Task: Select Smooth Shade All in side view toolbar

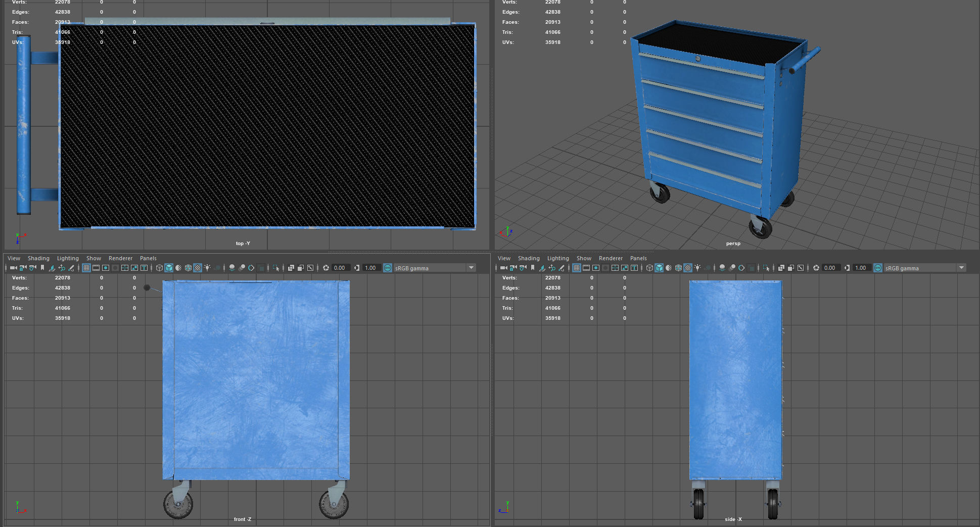Action: 659,268
